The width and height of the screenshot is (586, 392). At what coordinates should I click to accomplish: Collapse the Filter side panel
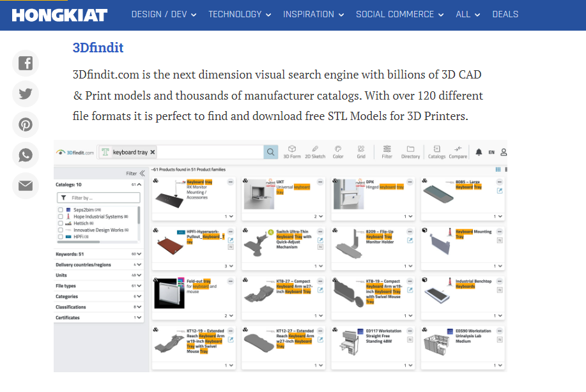tap(142, 173)
